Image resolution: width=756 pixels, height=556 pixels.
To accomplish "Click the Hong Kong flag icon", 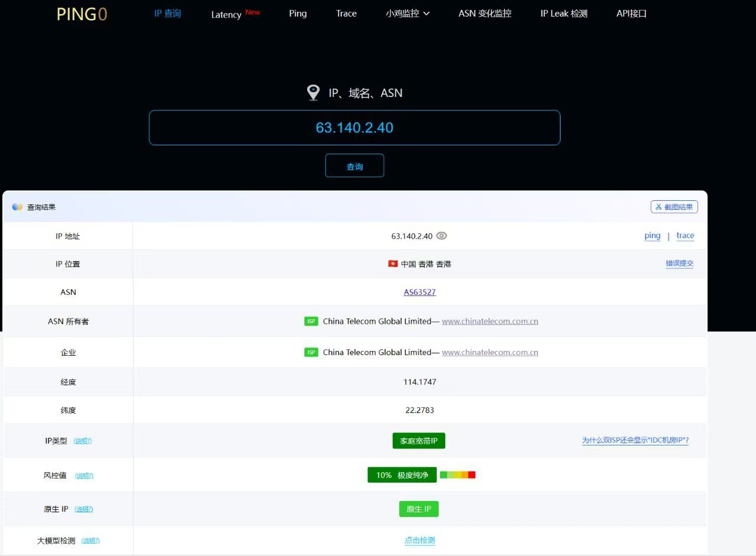I will click(393, 264).
